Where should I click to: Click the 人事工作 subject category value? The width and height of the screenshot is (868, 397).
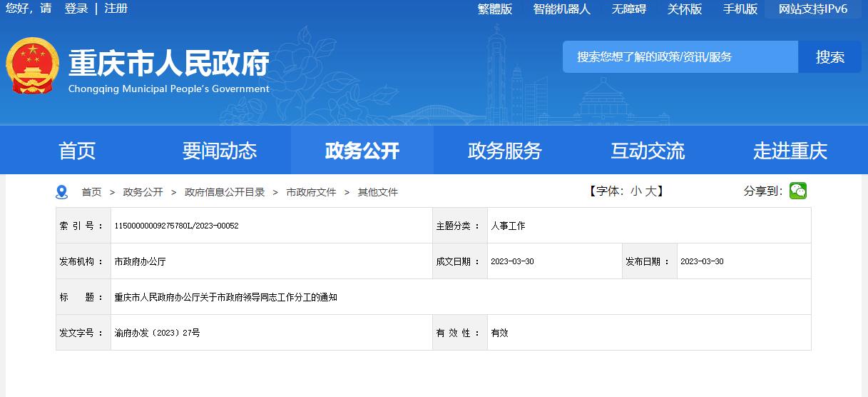tap(508, 226)
